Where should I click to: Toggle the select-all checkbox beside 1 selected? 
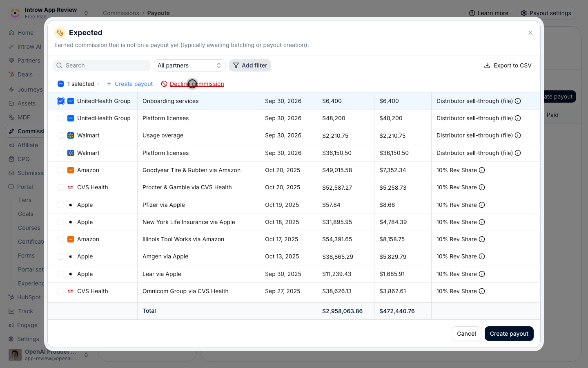coord(61,84)
